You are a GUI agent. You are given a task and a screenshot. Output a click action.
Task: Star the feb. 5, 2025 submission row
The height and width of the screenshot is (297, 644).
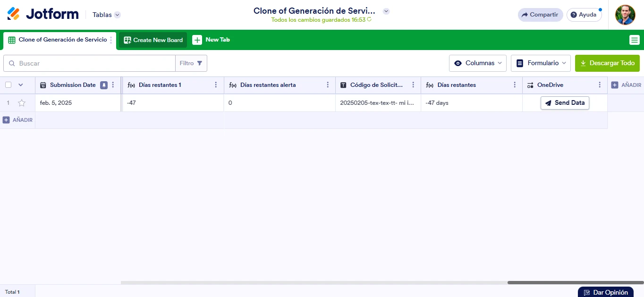22,102
